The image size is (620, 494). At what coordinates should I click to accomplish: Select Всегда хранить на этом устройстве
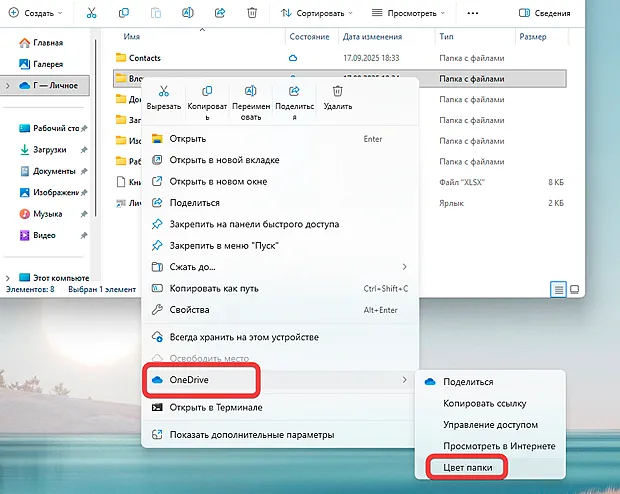tap(280, 337)
